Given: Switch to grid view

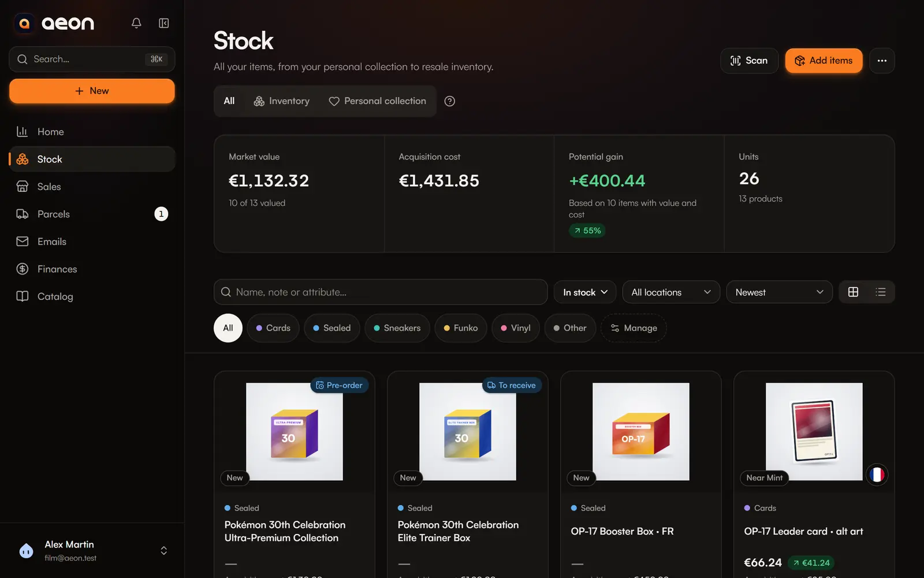Looking at the screenshot, I should pyautogui.click(x=853, y=292).
